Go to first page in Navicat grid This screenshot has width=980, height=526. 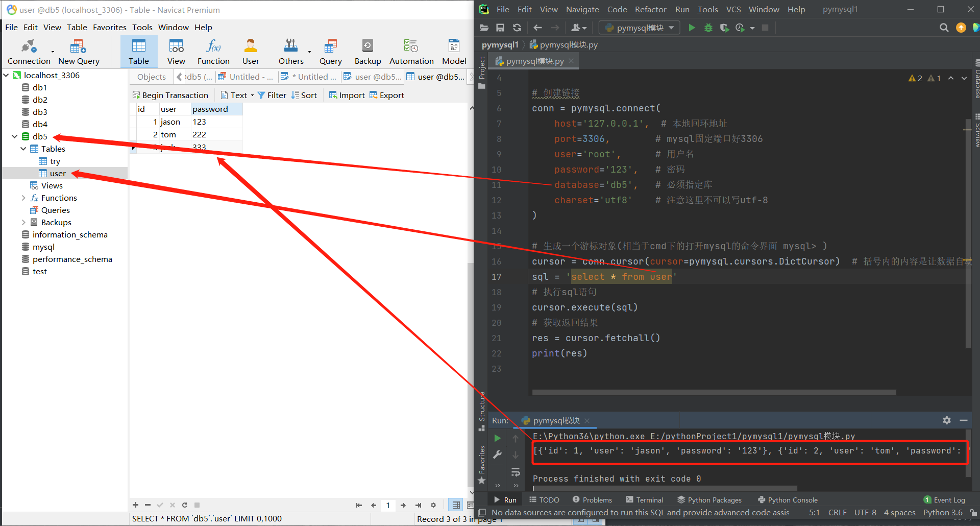[359, 505]
